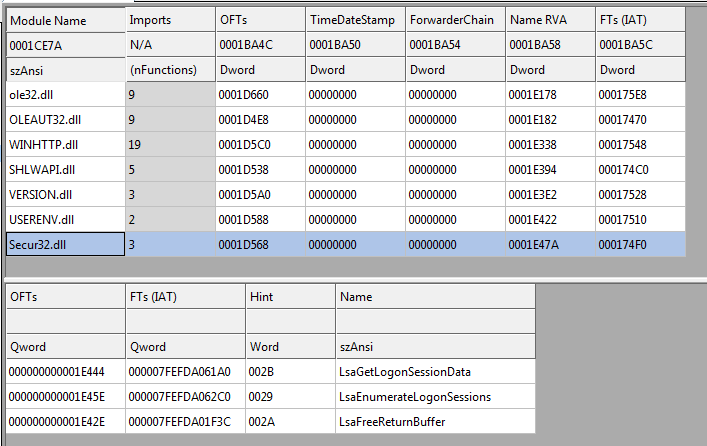Click the Word type cell under Hint
The width and height of the screenshot is (707, 446).
(291, 347)
